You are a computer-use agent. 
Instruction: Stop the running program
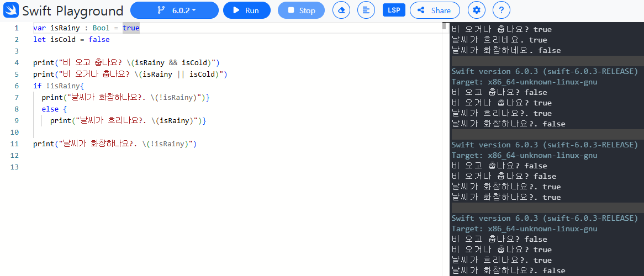(x=301, y=10)
